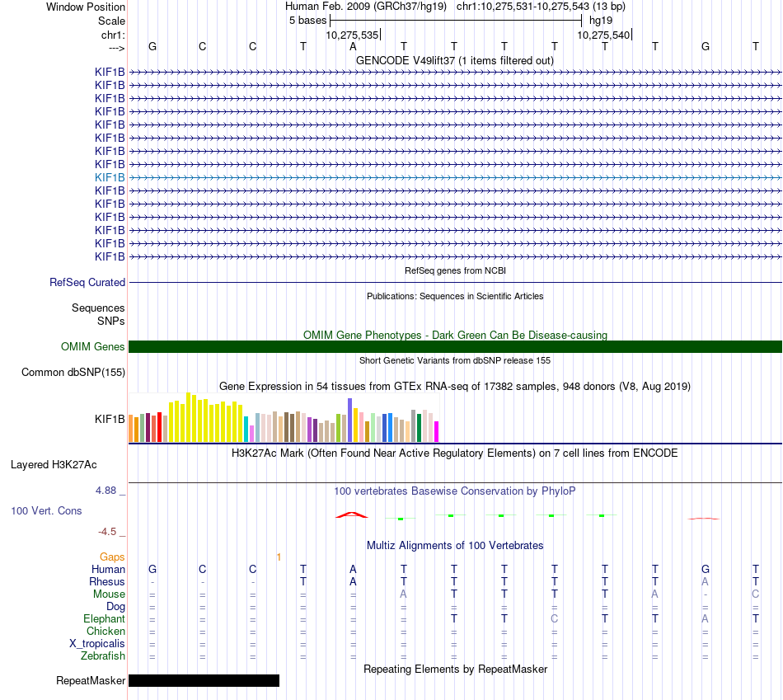The width and height of the screenshot is (783, 700).
Task: Click the red PhyloP peak above base A
Action: point(352,514)
